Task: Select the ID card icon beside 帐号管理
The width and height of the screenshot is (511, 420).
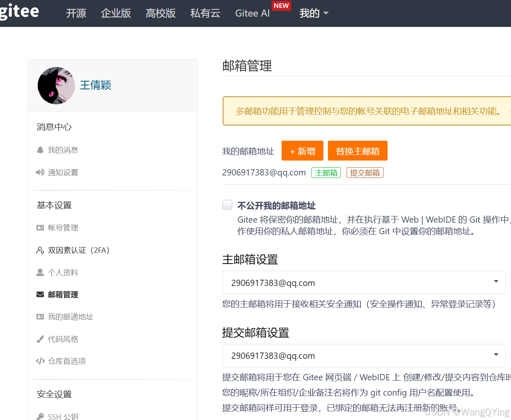Action: pyautogui.click(x=40, y=227)
